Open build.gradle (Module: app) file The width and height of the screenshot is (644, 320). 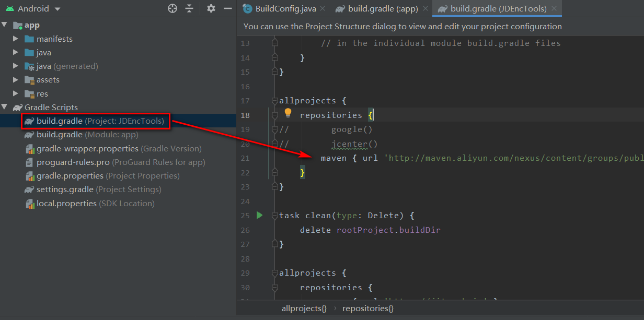point(59,135)
